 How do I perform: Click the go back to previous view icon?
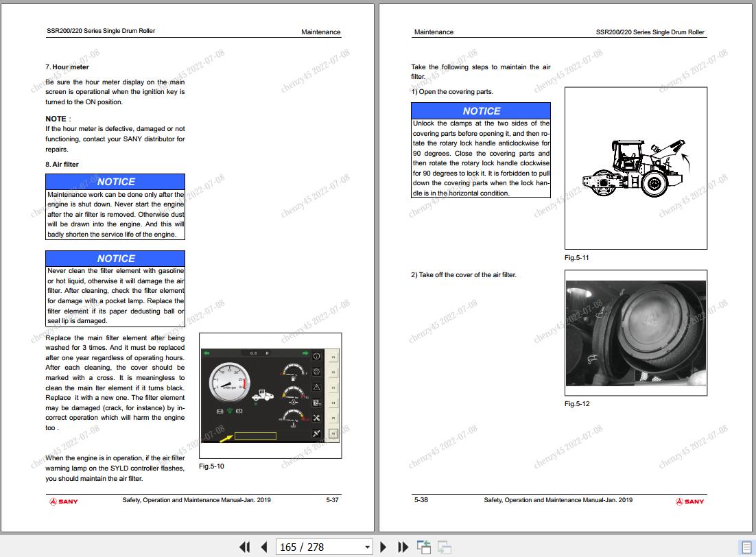coord(424,547)
